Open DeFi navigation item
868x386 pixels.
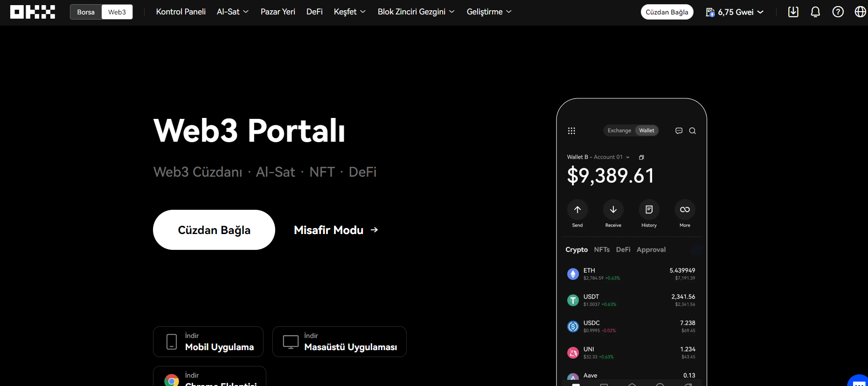(314, 12)
